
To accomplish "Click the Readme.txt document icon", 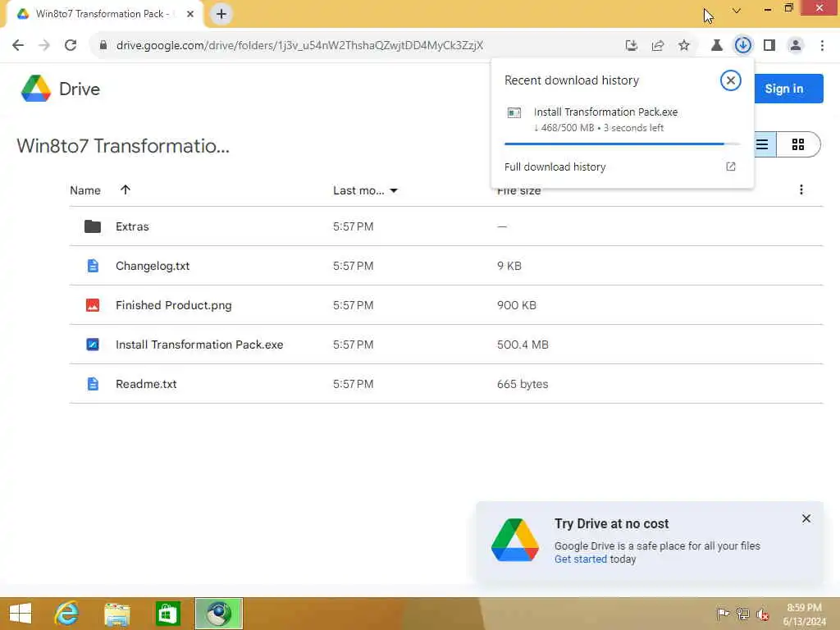I will pos(93,384).
